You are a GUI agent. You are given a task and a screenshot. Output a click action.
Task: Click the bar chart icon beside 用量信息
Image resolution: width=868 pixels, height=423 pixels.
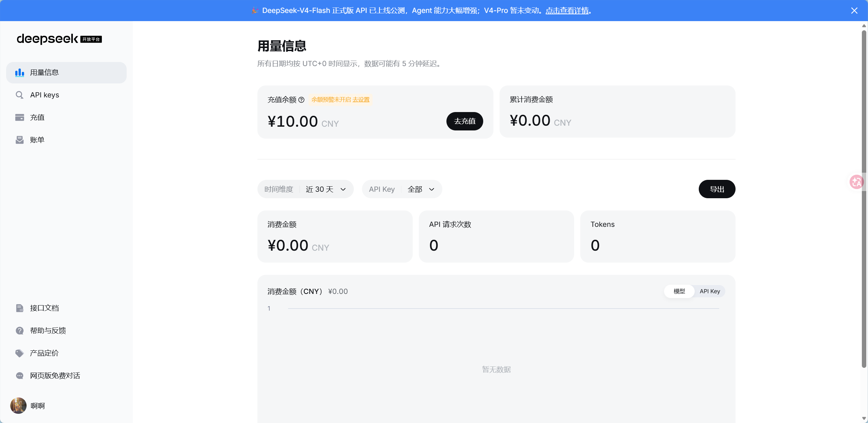(20, 73)
